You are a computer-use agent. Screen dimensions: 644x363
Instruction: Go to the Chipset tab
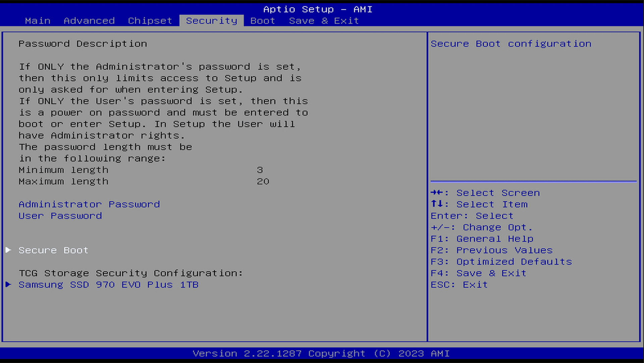tap(150, 21)
